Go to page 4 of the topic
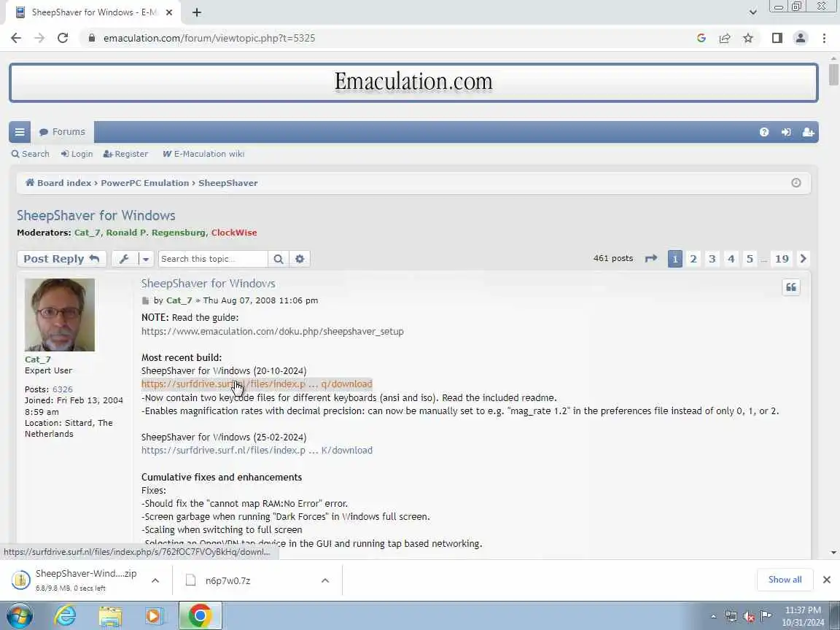Image resolution: width=840 pixels, height=630 pixels. 731,259
